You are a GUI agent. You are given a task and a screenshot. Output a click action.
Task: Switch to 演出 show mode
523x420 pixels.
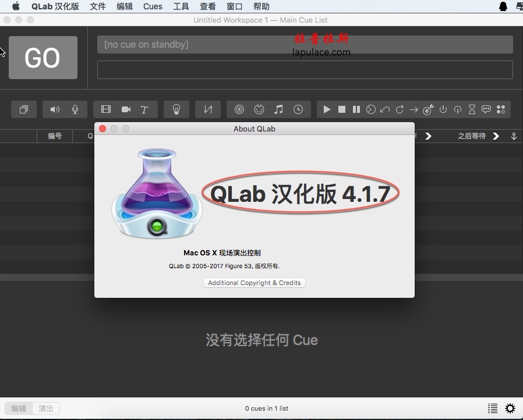pyautogui.click(x=46, y=408)
